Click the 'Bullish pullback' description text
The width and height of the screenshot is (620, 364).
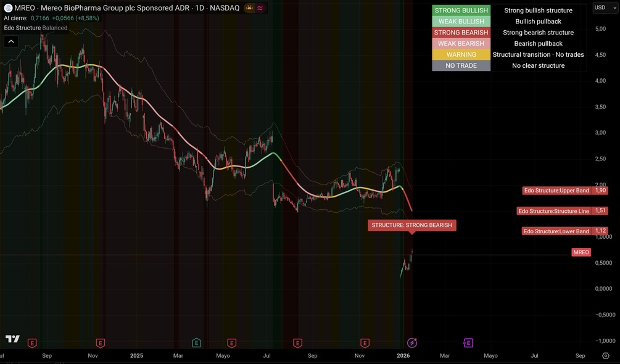pyautogui.click(x=538, y=22)
